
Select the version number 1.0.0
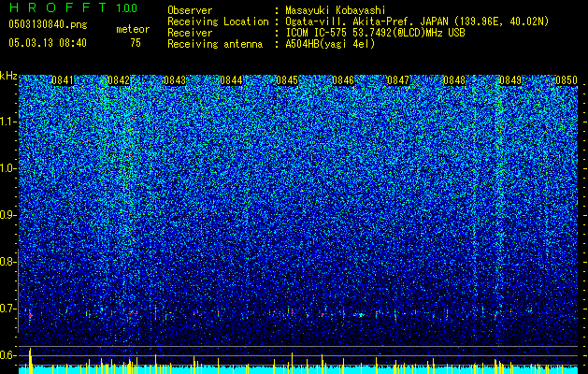pyautogui.click(x=126, y=8)
